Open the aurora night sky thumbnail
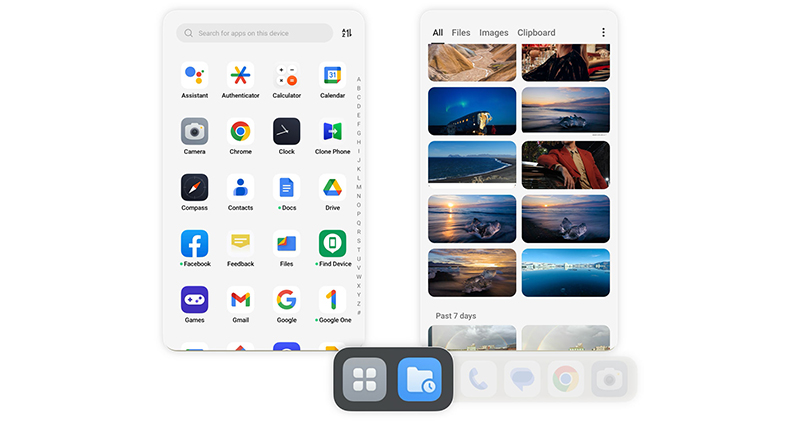The image size is (800, 430). 472,110
